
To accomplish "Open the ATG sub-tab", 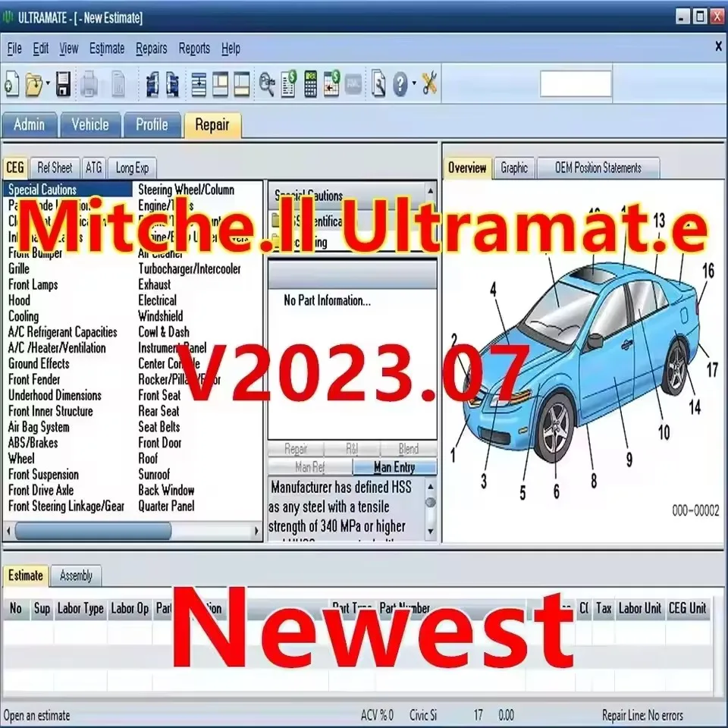I will [94, 168].
